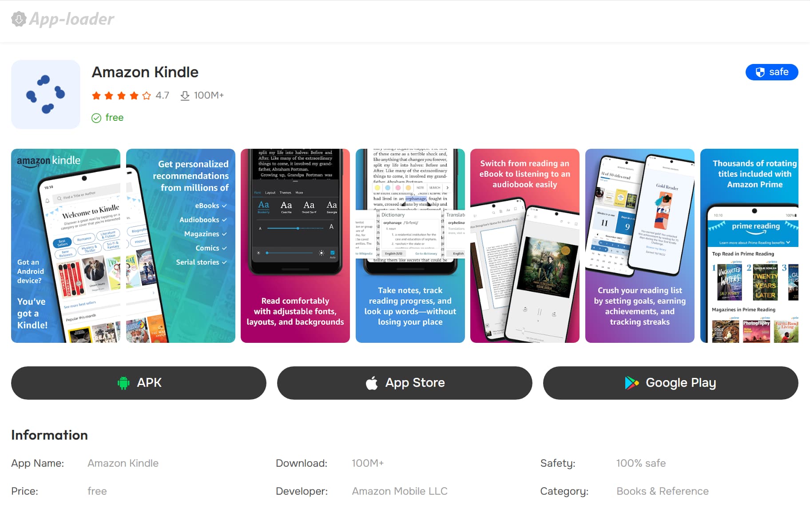The width and height of the screenshot is (810, 532).
Task: Open the first amazon kindle welcome screenshot
Action: tap(66, 246)
